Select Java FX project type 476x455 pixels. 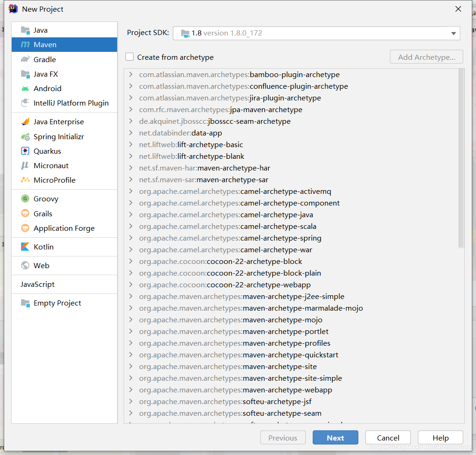tap(64, 74)
